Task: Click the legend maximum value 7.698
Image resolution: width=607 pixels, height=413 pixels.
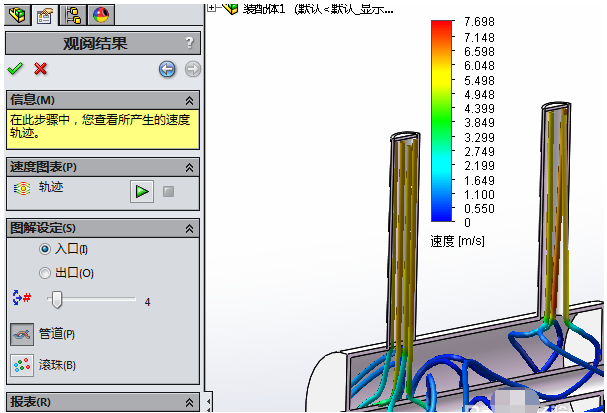Action: (x=479, y=22)
